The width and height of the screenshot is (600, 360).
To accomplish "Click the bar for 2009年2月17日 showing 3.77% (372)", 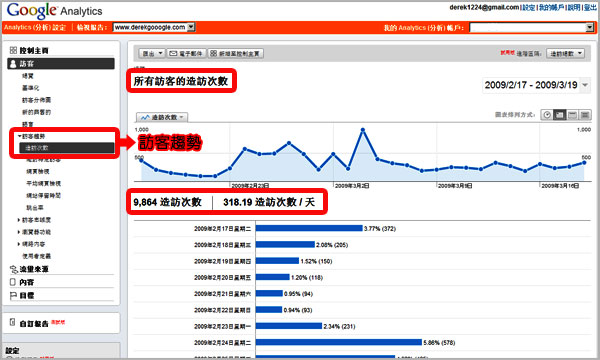I will tap(309, 228).
